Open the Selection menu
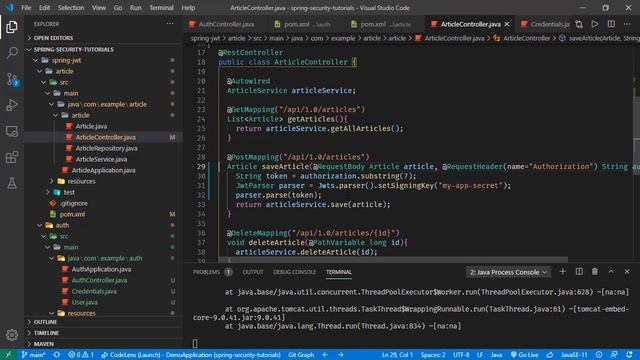Image resolution: width=640 pixels, height=360 pixels. click(x=71, y=8)
